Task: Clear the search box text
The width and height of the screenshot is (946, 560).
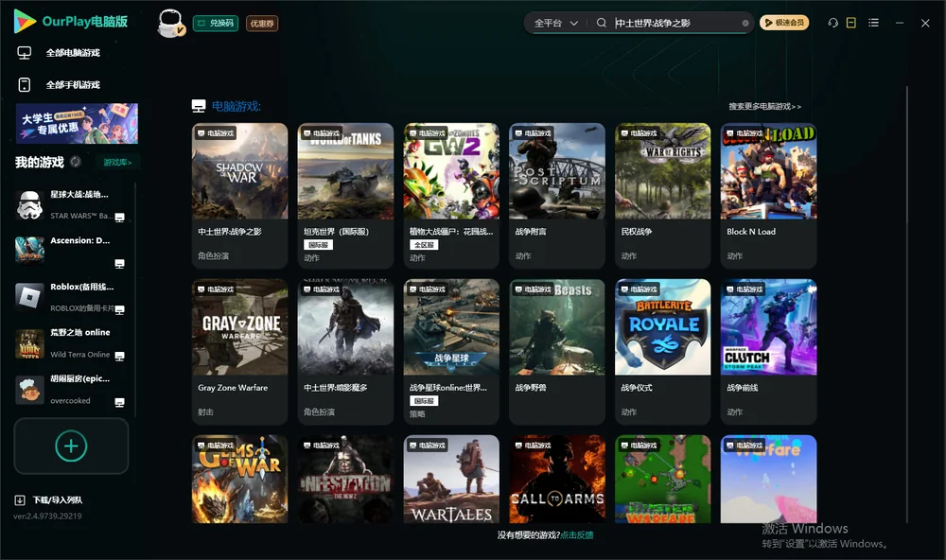Action: tap(745, 23)
